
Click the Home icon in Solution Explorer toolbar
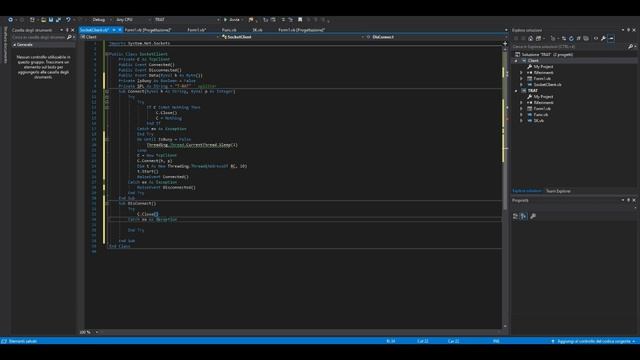tap(531, 38)
